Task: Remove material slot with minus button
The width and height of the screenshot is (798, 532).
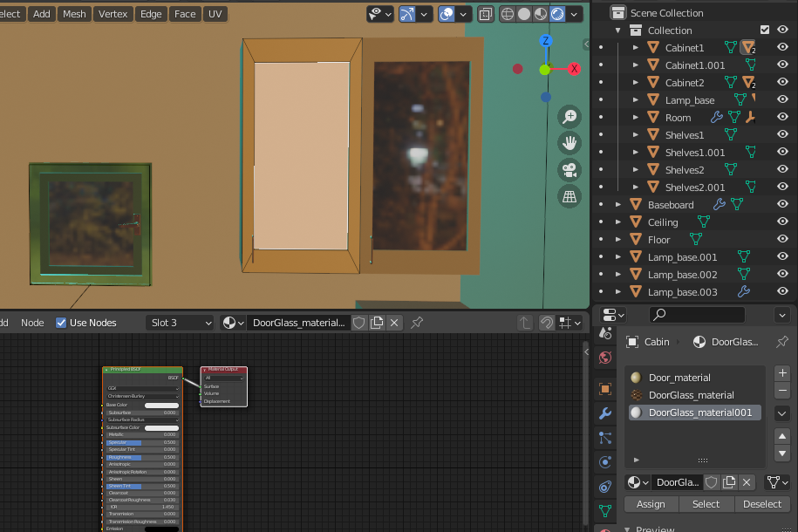Action: (x=782, y=391)
